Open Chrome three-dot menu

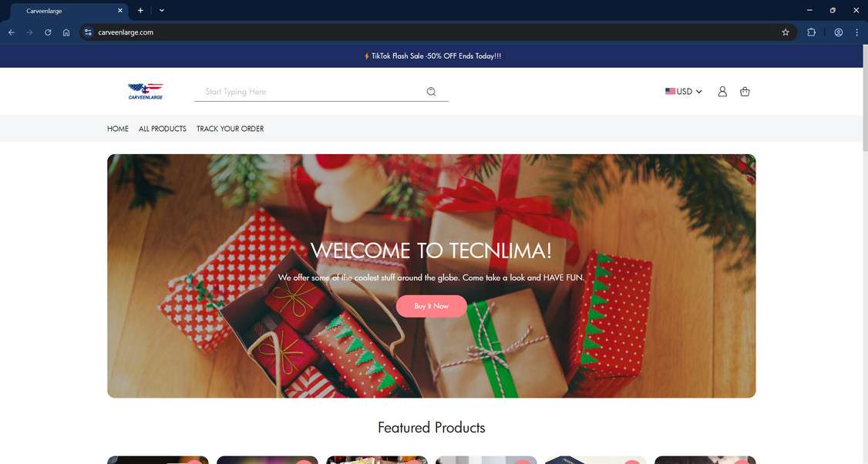coord(856,32)
